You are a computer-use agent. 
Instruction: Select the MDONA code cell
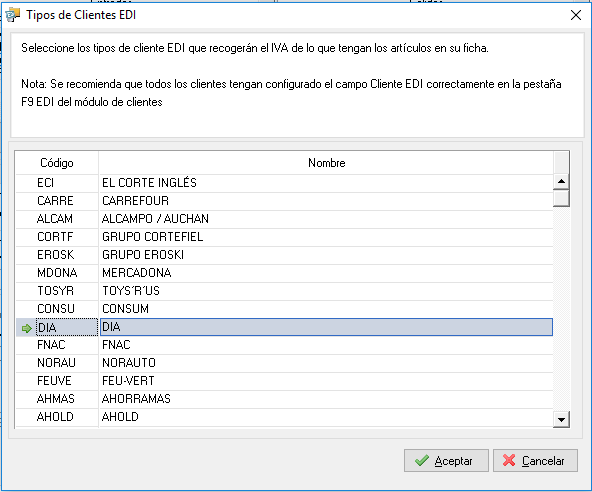[66, 273]
